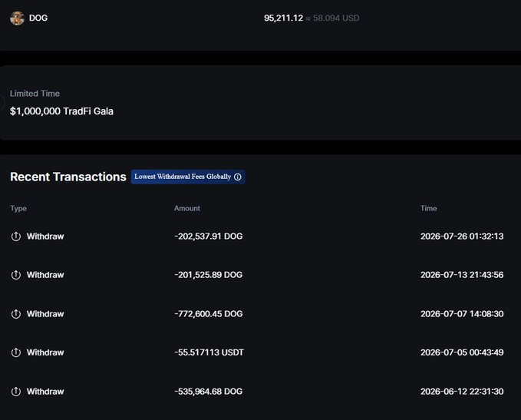Click the -202,537.91 DOG amount
Screen dimensions: 521x420
coord(209,236)
